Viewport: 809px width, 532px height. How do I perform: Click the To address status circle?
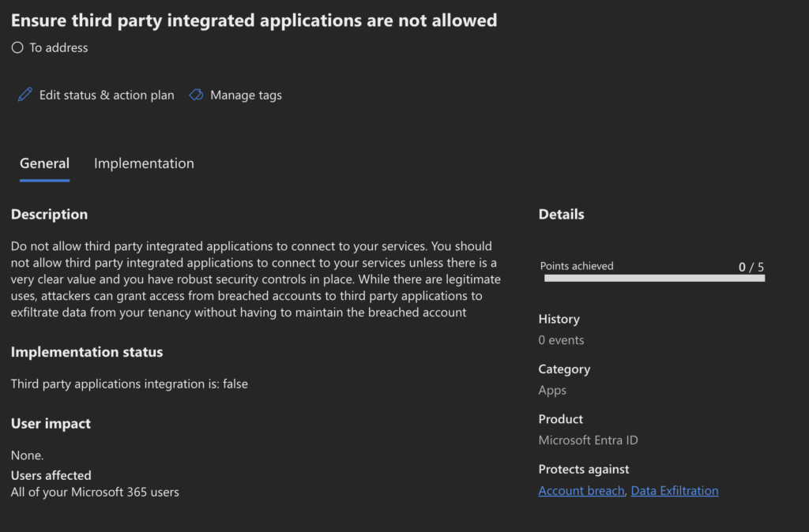17,48
